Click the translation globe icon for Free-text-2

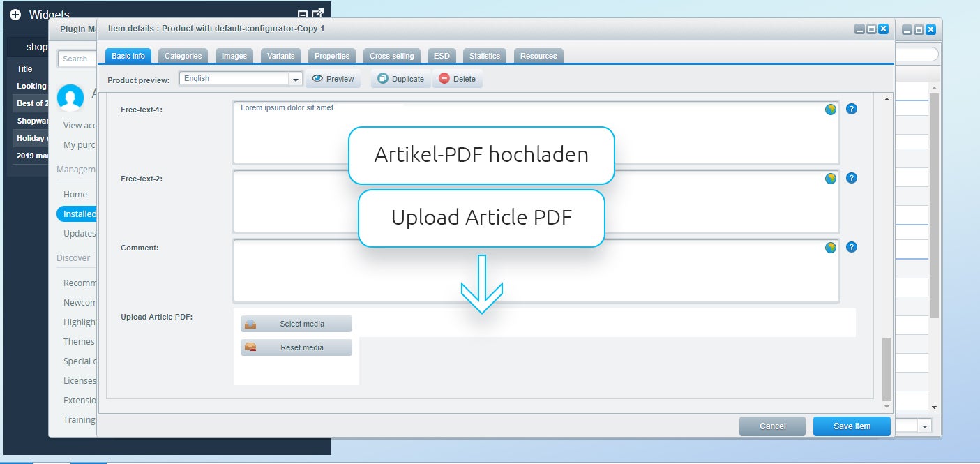coord(830,179)
